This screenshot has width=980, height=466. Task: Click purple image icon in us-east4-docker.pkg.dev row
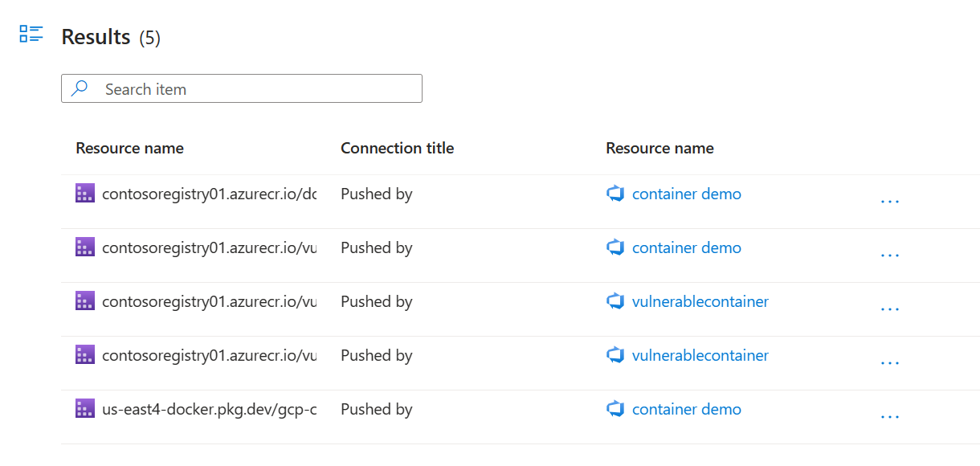click(x=85, y=409)
